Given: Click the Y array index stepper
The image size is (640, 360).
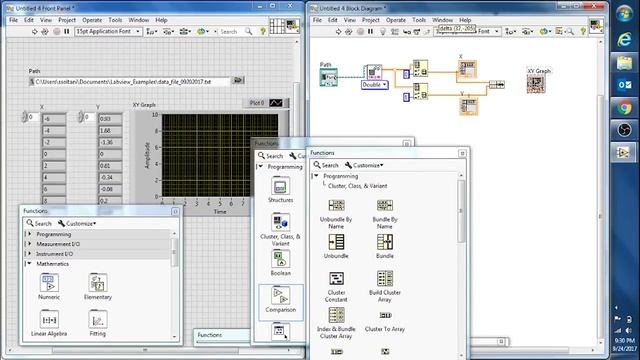Looking at the screenshot, I should [80, 117].
